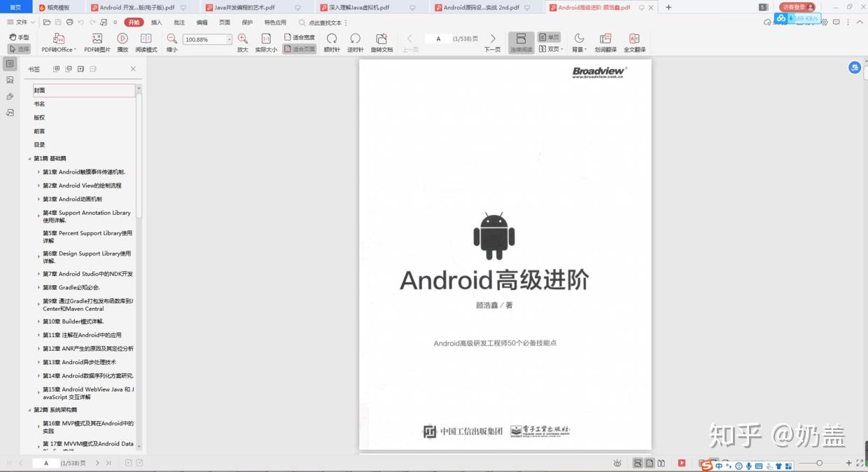
Task: Expand the 第1章 Android触摸事件传递机制 bookmark
Action: [x=39, y=172]
